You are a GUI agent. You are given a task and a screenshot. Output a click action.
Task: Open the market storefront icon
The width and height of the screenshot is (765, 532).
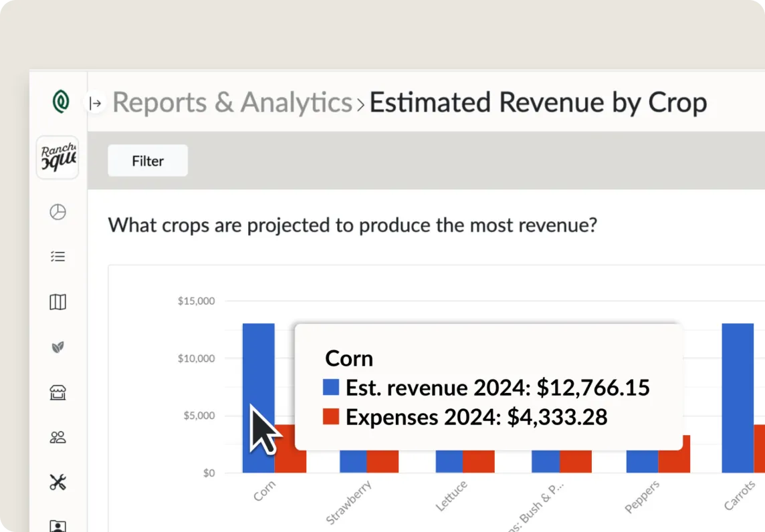(58, 392)
